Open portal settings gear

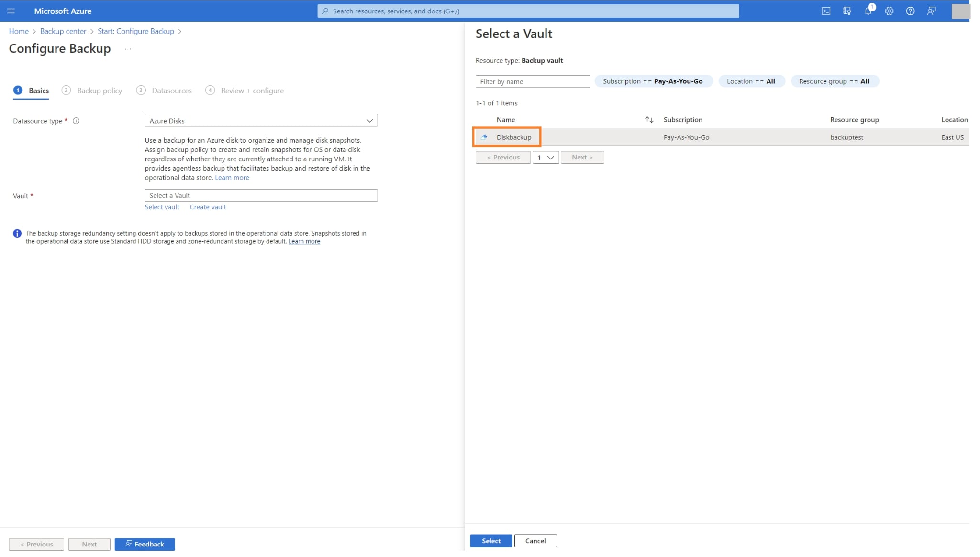tap(889, 11)
